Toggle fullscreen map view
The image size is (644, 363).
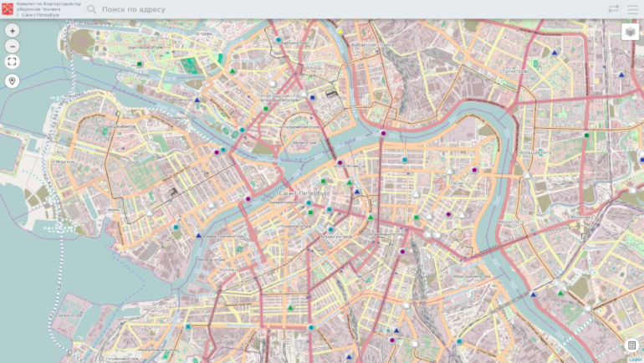click(13, 62)
